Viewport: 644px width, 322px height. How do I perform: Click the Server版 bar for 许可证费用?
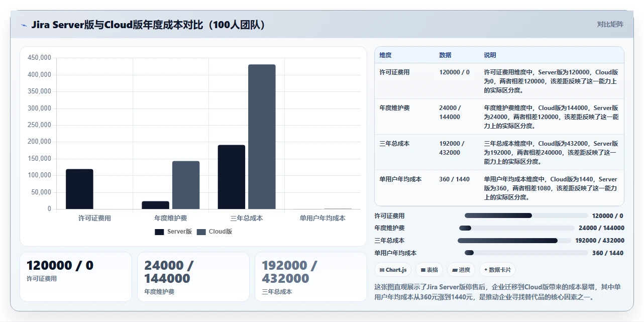79,189
